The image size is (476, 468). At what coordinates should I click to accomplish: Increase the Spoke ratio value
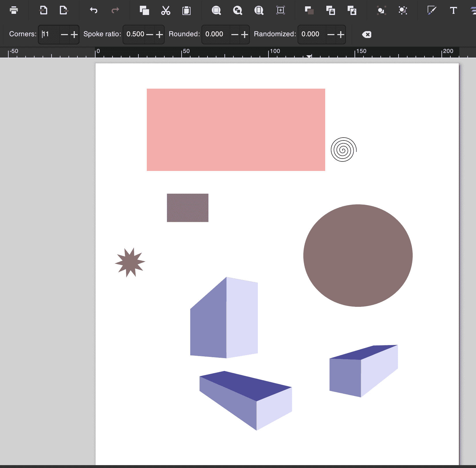[159, 35]
